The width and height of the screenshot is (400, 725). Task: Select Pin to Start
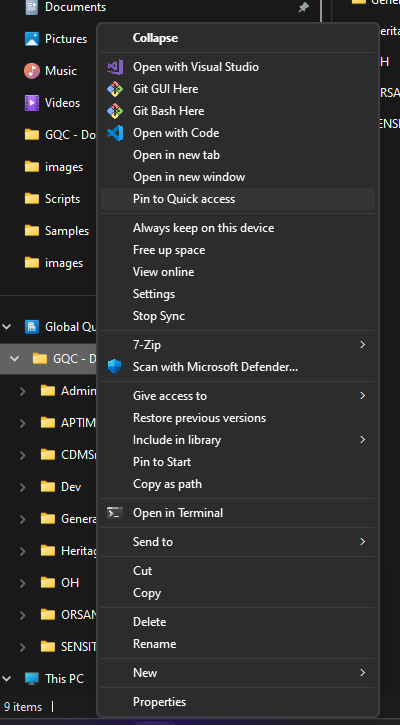point(238,462)
